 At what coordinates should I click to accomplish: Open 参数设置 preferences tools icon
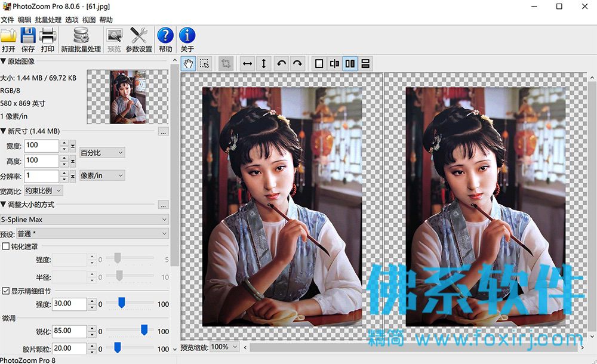click(x=139, y=39)
